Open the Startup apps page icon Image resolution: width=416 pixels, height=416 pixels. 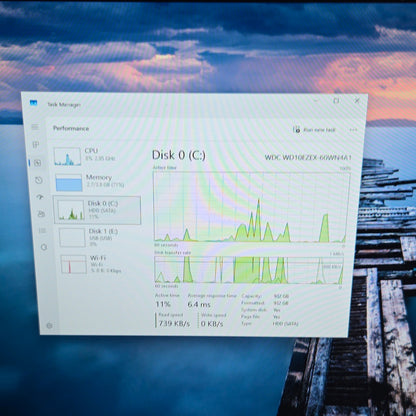pos(40,197)
